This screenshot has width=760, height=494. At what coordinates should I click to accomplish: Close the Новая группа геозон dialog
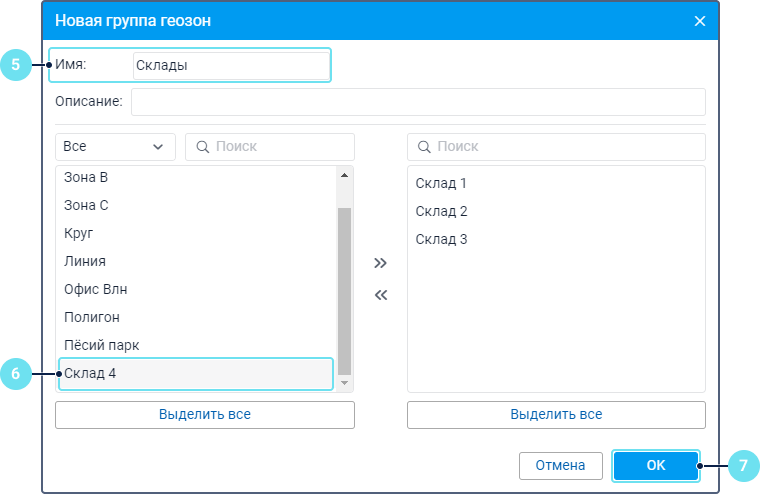point(700,21)
